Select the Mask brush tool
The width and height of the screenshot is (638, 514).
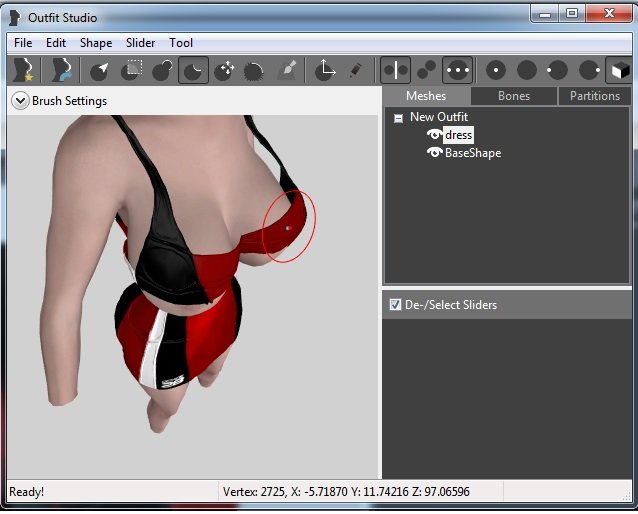point(132,70)
